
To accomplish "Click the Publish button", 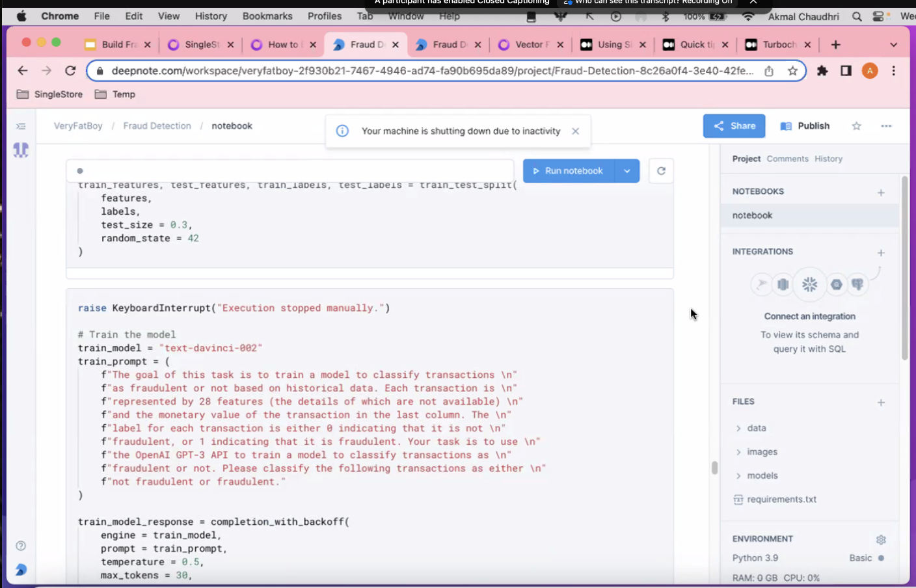I will 805,126.
